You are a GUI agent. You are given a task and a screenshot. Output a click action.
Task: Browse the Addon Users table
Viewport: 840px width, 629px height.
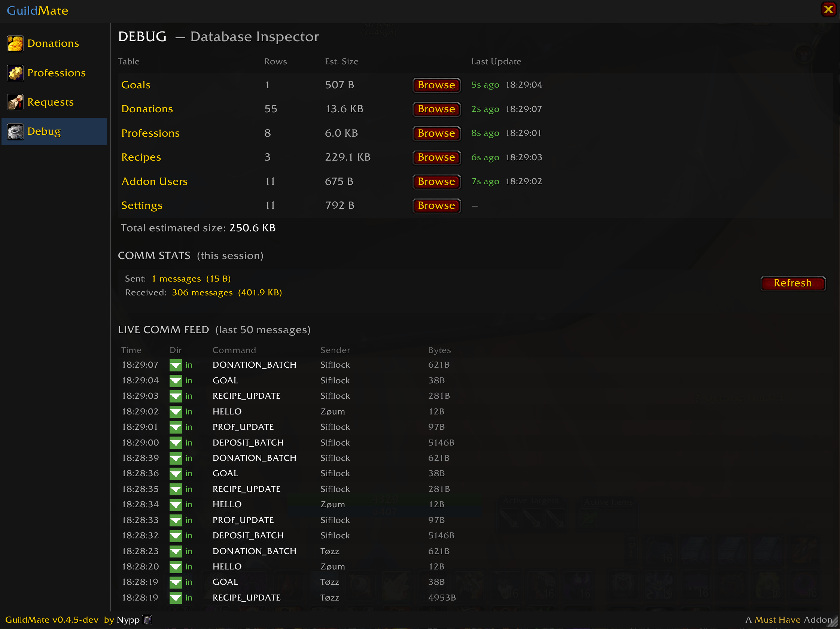click(x=436, y=182)
